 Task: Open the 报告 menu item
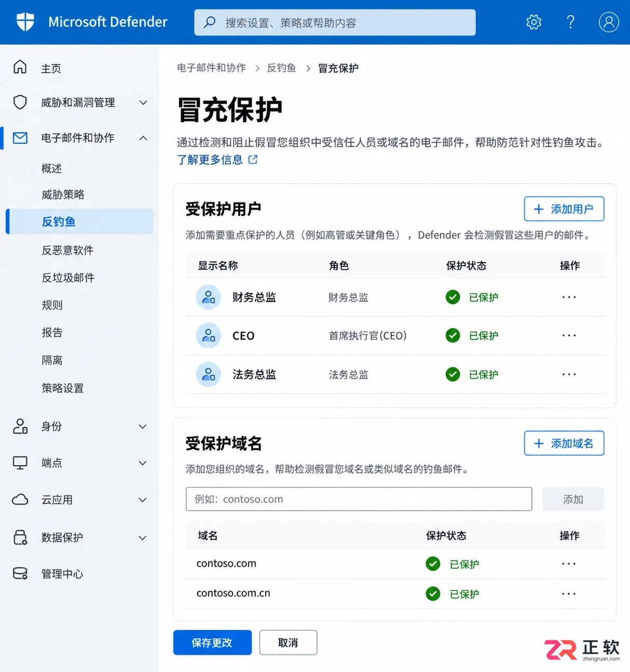[x=52, y=333]
